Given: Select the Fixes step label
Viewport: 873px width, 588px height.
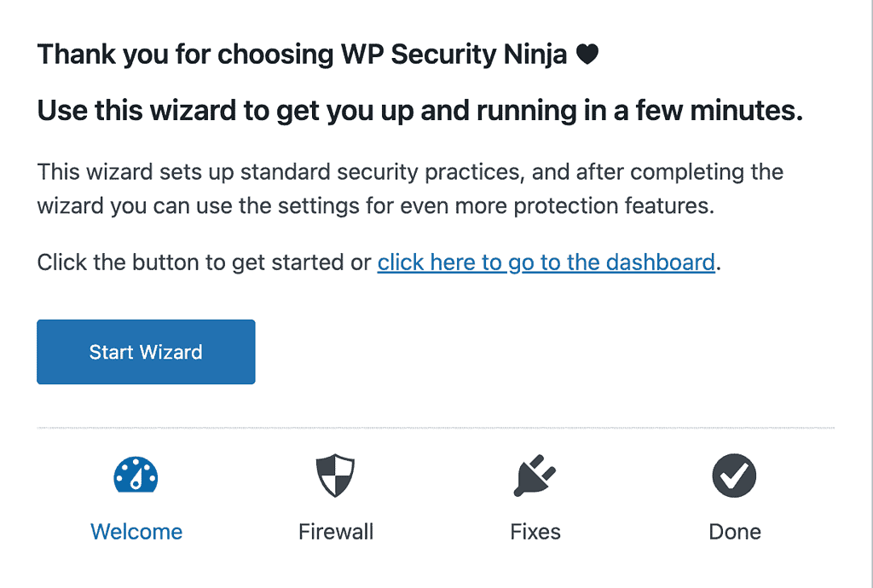Looking at the screenshot, I should (535, 532).
